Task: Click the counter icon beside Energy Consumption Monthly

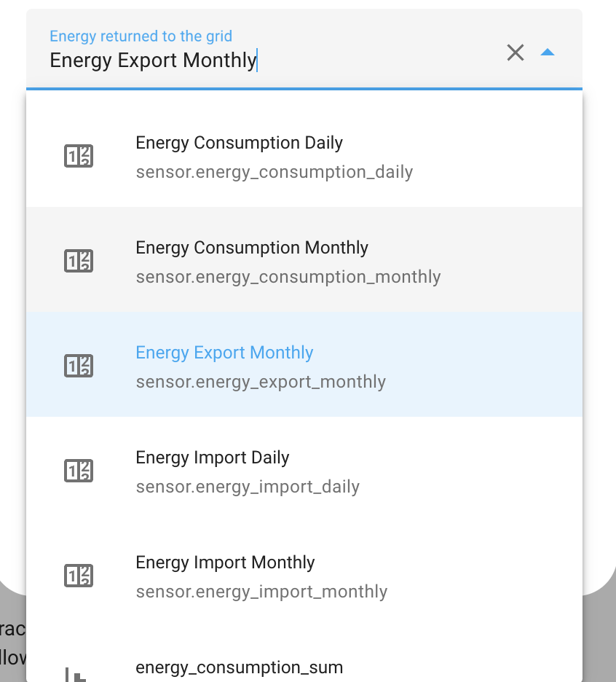Action: coord(79,260)
